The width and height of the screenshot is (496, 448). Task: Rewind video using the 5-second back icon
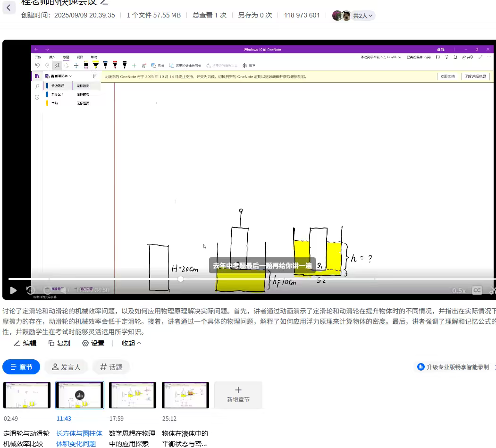[x=30, y=290]
